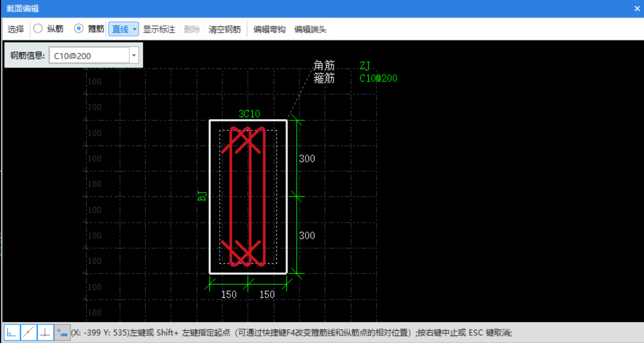Click the left 150 dimension
644x343 pixels.
click(x=229, y=294)
